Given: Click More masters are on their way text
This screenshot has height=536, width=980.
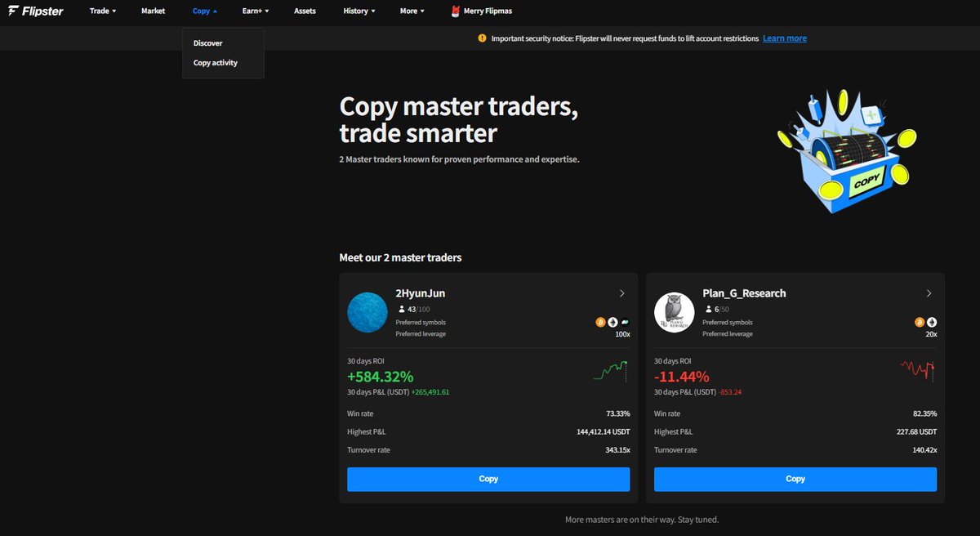Looking at the screenshot, I should point(642,520).
